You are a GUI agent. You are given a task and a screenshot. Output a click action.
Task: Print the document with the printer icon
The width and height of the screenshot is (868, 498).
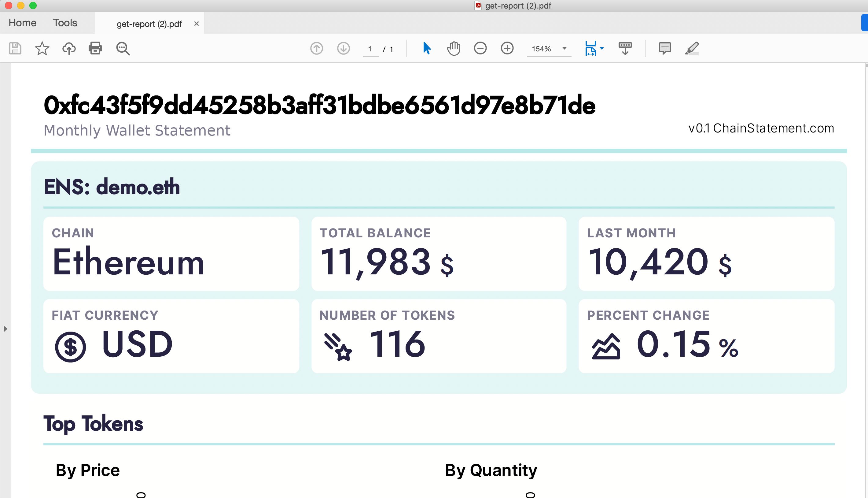point(95,48)
